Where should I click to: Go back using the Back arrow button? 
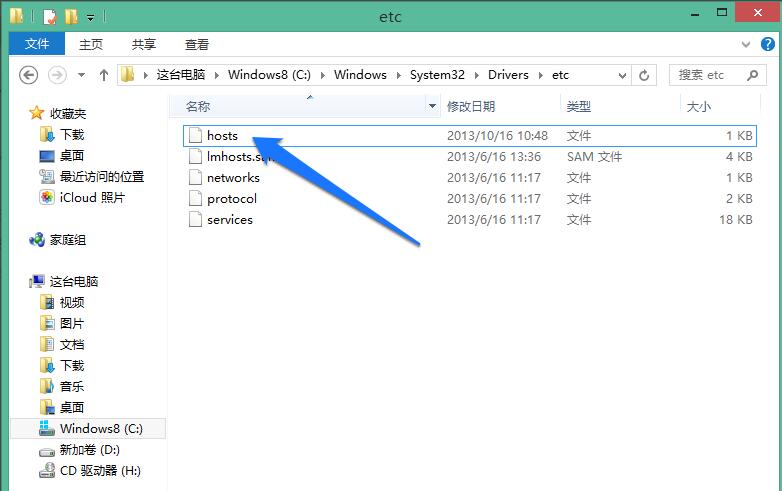point(28,75)
